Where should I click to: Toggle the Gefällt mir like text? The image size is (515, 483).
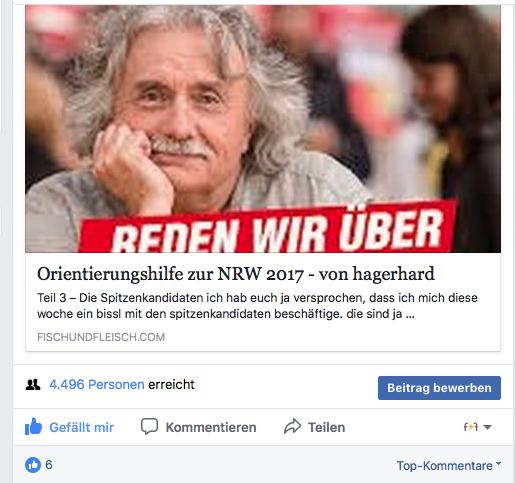point(81,427)
